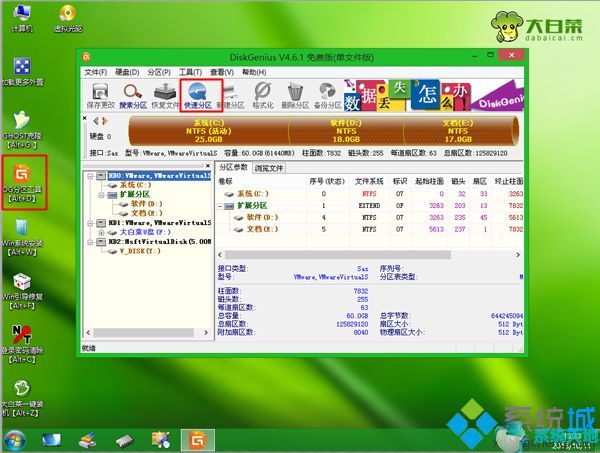
Task: Collapse the HD0 VMware disk node
Action: pos(90,176)
